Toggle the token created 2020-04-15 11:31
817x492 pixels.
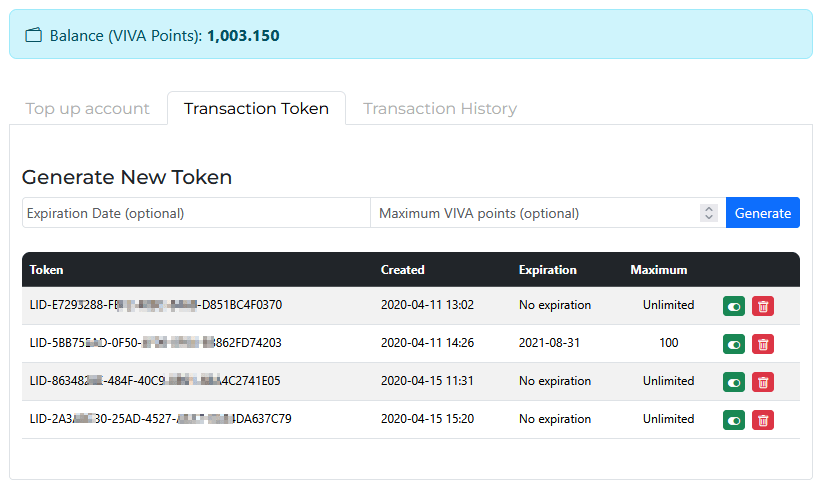(734, 382)
